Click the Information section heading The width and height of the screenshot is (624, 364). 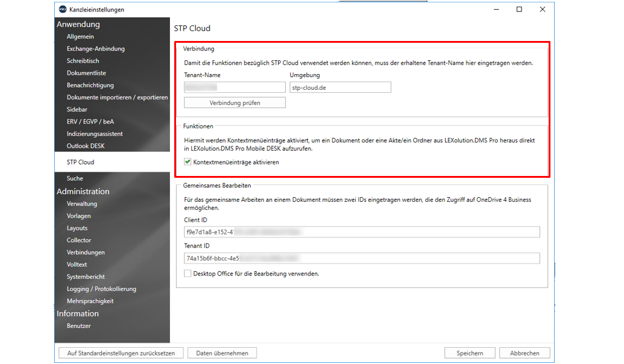pos(78,313)
